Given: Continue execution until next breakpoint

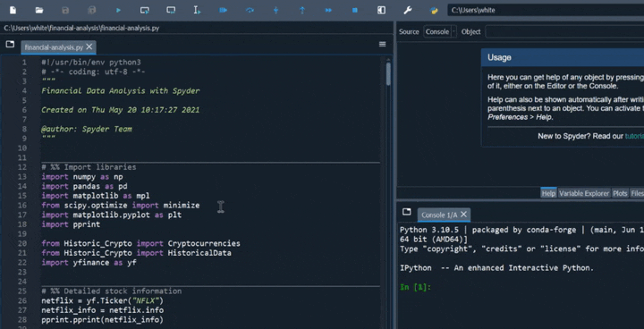Looking at the screenshot, I should (328, 10).
